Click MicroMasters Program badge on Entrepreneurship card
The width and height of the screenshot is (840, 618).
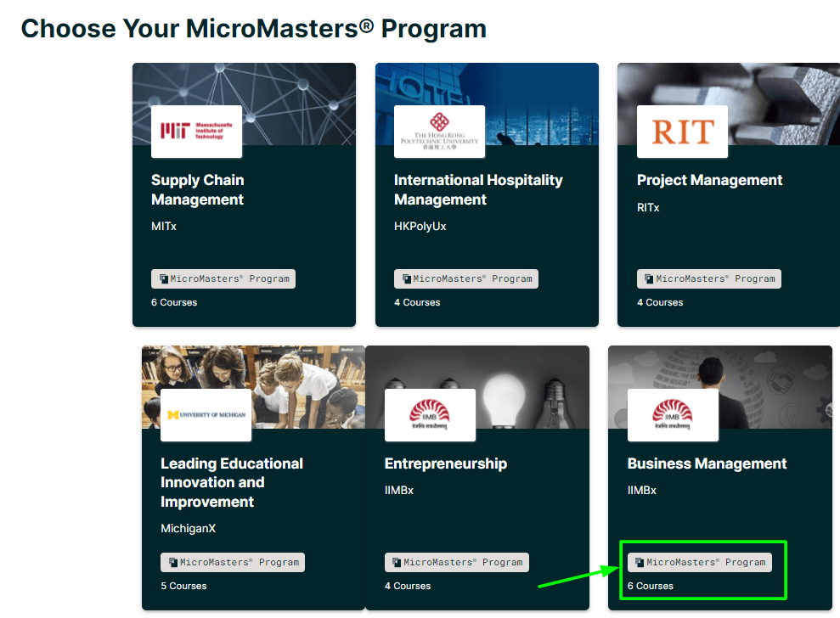click(456, 562)
